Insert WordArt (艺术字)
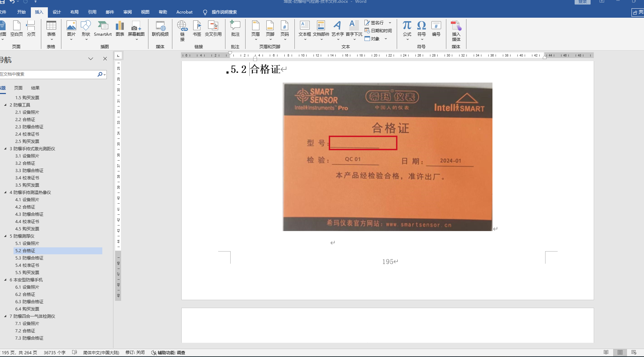 [337, 31]
